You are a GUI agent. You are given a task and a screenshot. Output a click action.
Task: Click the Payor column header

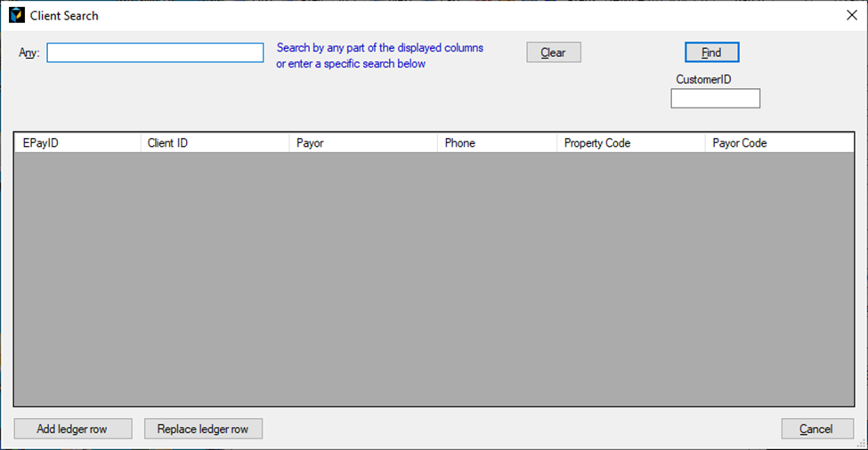tap(363, 143)
